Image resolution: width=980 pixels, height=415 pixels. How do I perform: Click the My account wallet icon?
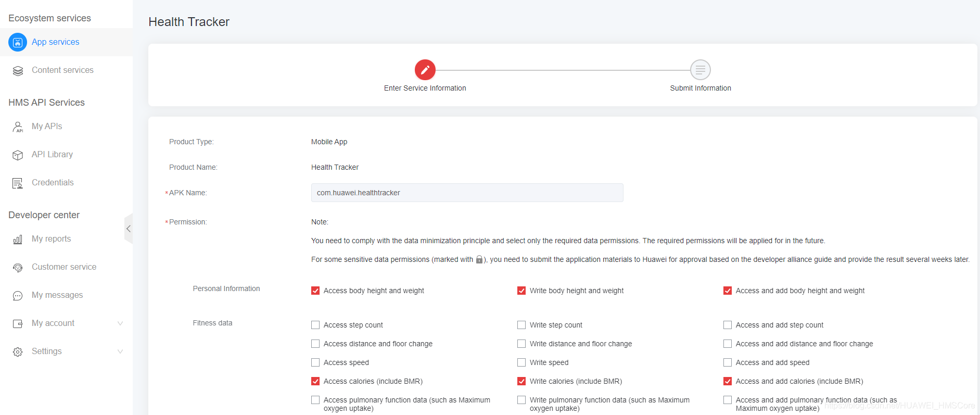(18, 324)
